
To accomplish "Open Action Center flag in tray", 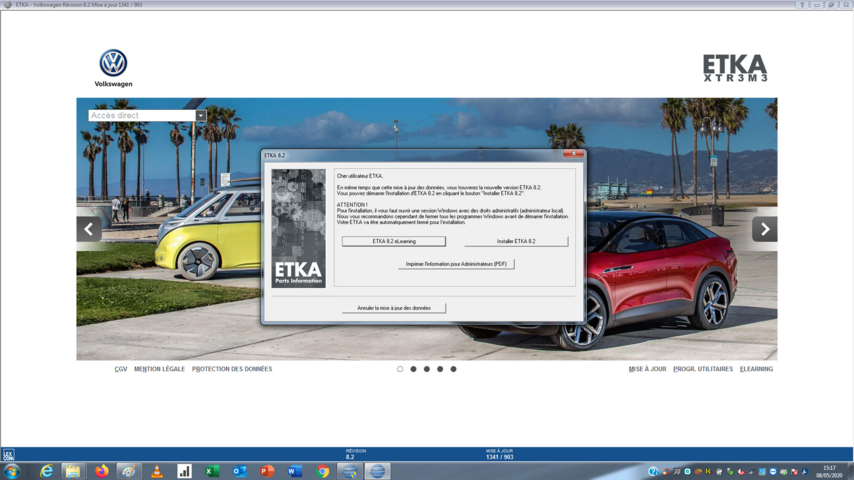I will coord(794,471).
